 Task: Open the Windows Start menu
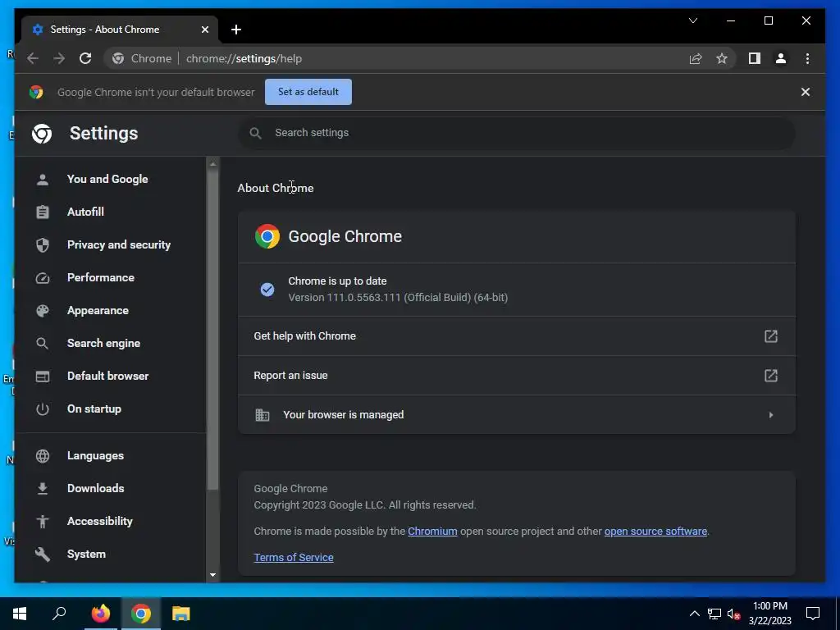[20, 614]
